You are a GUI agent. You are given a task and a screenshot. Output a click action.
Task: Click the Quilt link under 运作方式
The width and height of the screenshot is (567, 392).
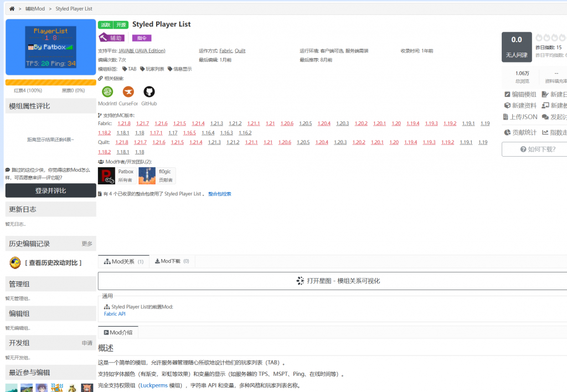point(240,51)
